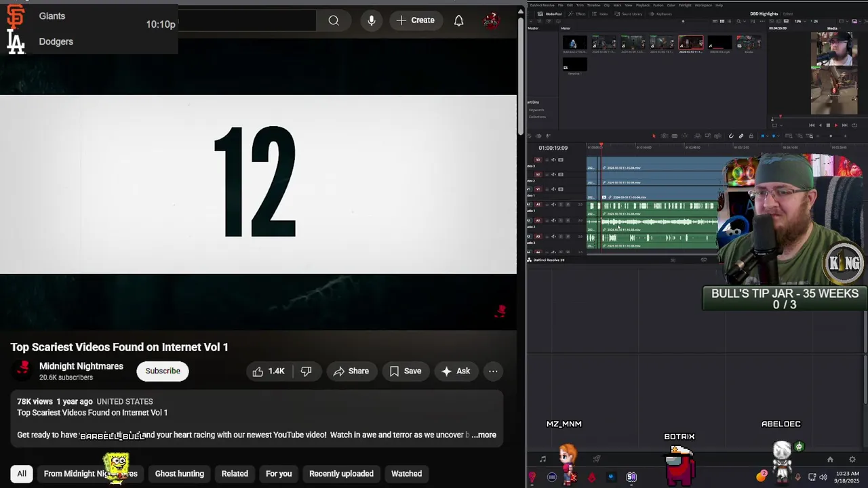Solo the Audio 3 track
The height and width of the screenshot is (488, 868).
point(561,237)
